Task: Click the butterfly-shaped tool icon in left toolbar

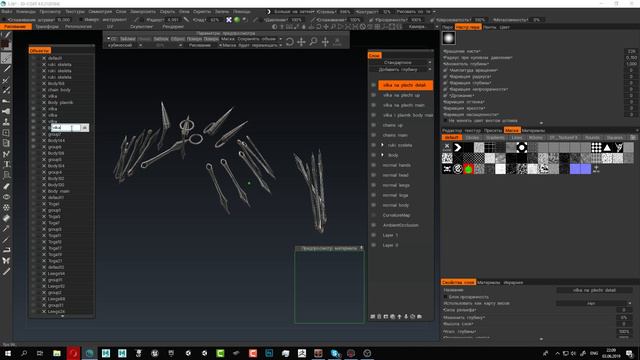Action: tap(6, 260)
